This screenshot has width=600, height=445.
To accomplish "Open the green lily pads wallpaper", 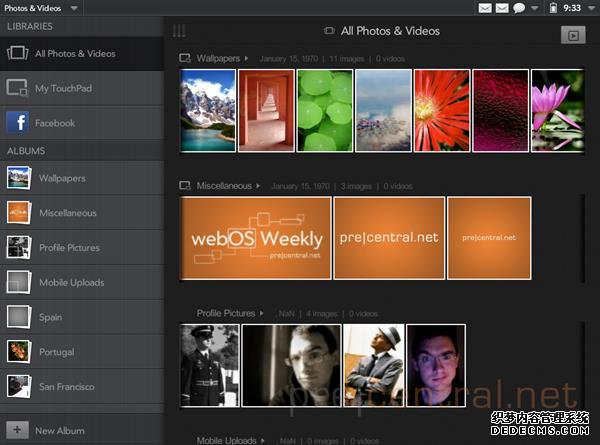I will (325, 111).
